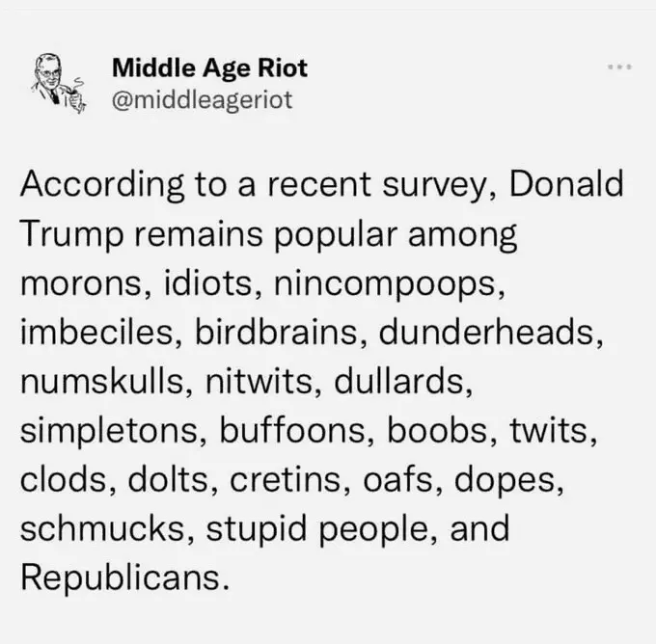
Task: Click the word "Republicans" in the last line
Action: click(x=122, y=579)
